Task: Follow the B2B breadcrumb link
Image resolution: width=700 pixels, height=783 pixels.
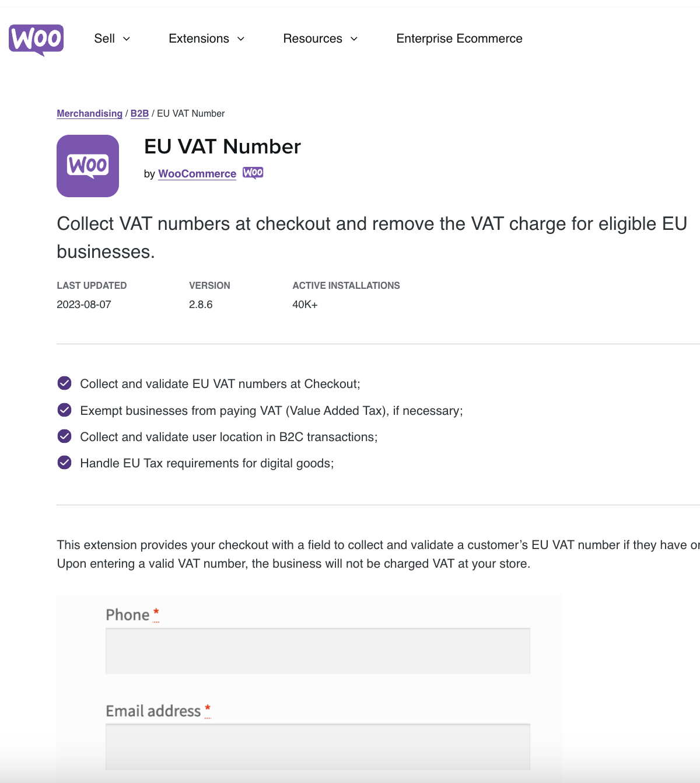Action: [x=139, y=113]
